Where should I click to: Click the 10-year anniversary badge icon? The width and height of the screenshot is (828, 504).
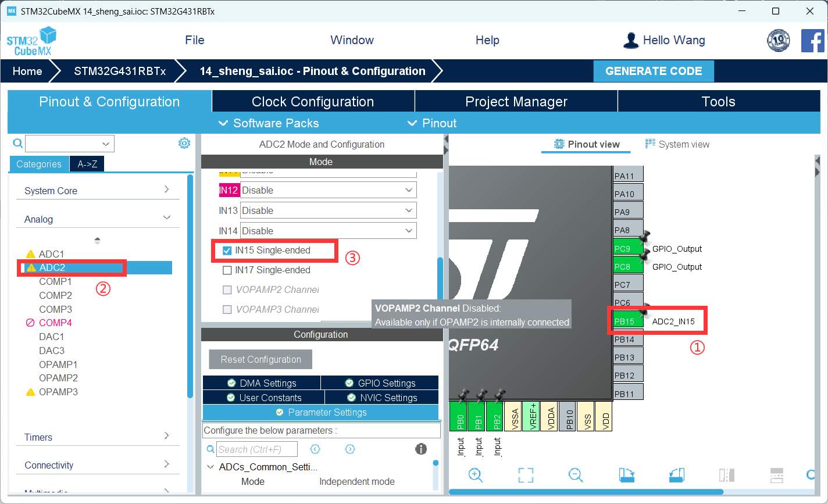coord(779,40)
